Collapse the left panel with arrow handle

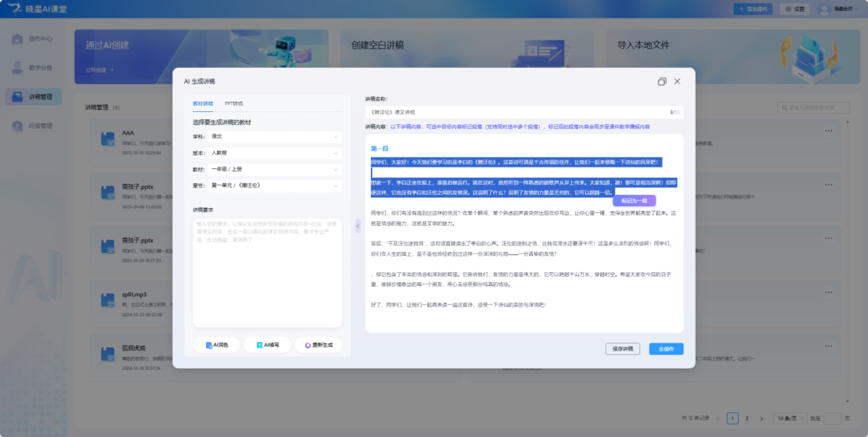[357, 226]
